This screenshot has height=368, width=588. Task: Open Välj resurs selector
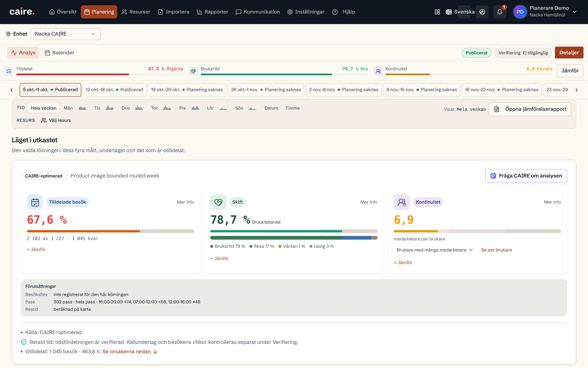pos(56,120)
